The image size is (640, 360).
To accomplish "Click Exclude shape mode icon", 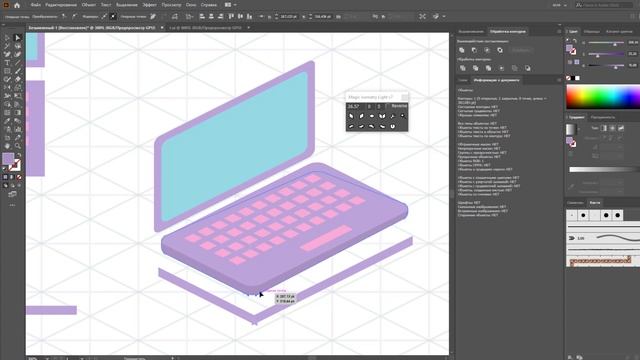I will 500,50.
